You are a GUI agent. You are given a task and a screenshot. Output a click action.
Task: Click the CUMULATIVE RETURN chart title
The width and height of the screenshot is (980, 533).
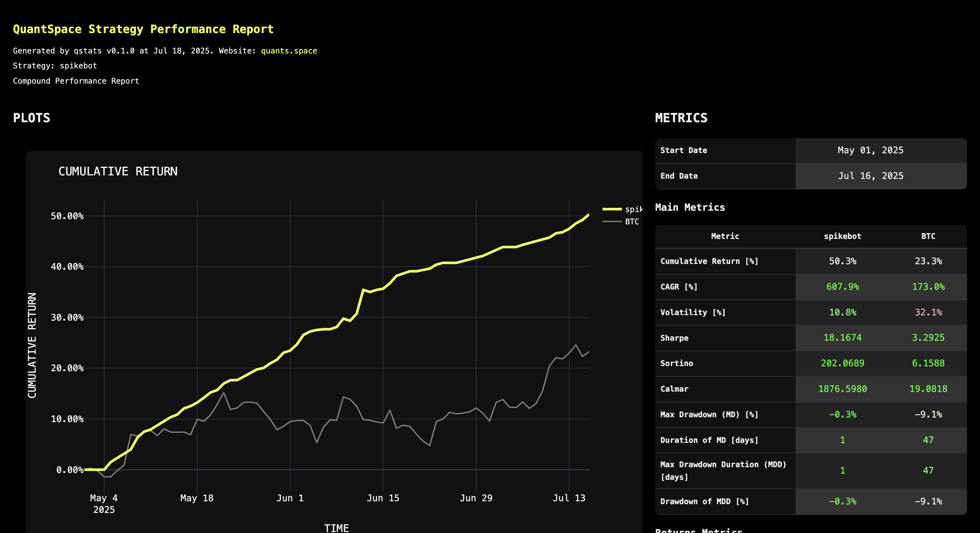(118, 171)
